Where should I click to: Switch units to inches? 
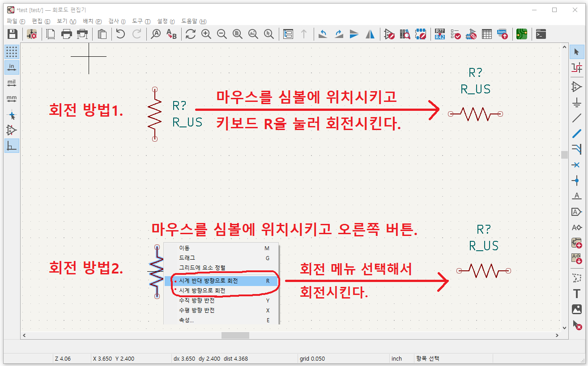tap(12, 67)
